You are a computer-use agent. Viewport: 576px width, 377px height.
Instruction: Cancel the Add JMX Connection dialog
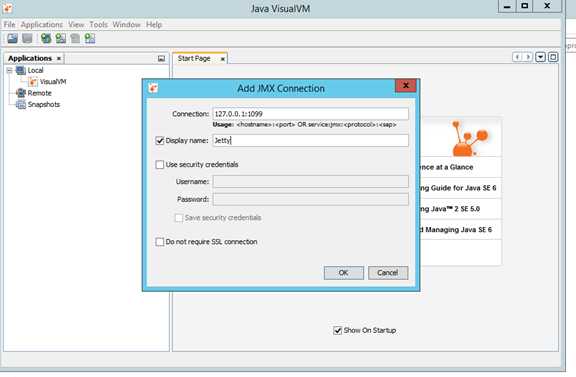(x=388, y=273)
